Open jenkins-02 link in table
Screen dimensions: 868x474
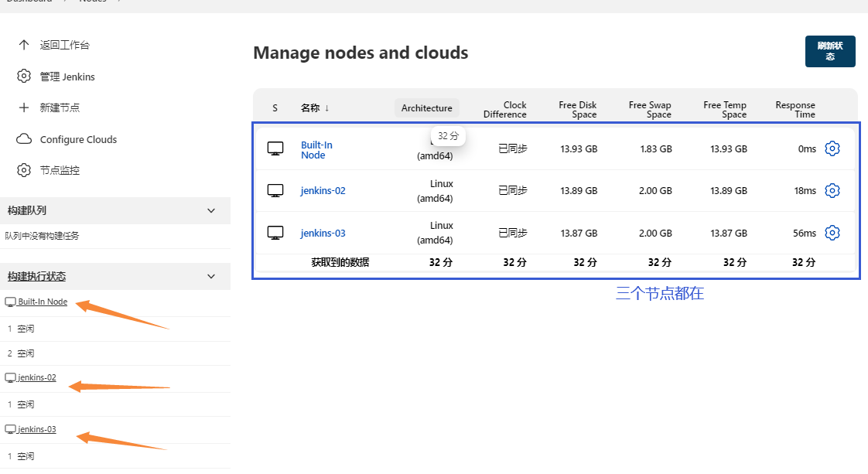coord(323,190)
